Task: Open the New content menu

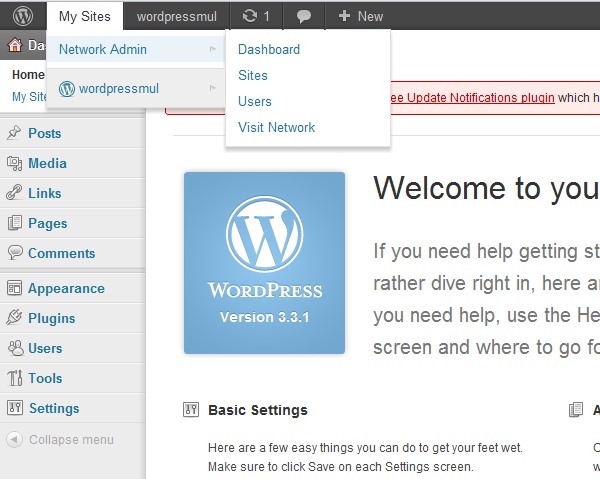Action: point(361,16)
